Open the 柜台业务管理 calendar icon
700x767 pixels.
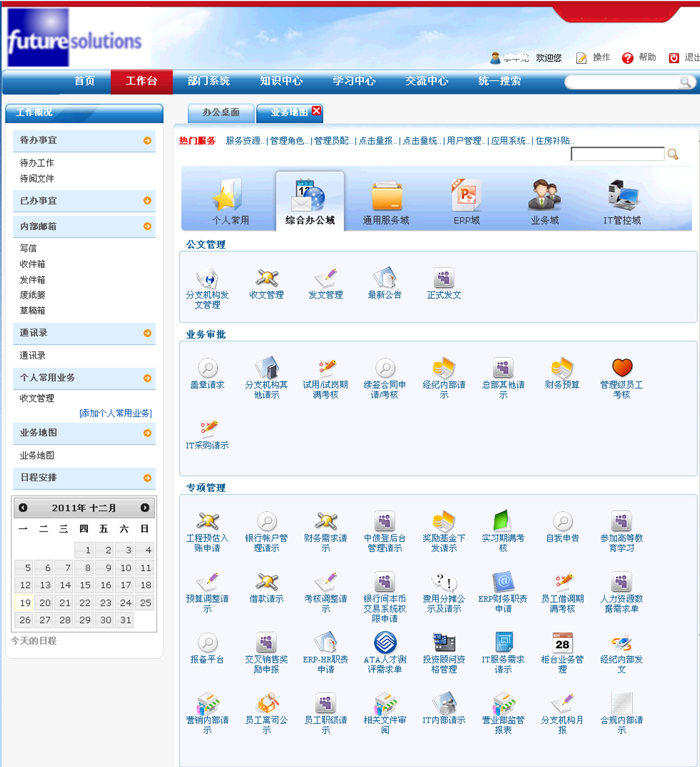562,643
